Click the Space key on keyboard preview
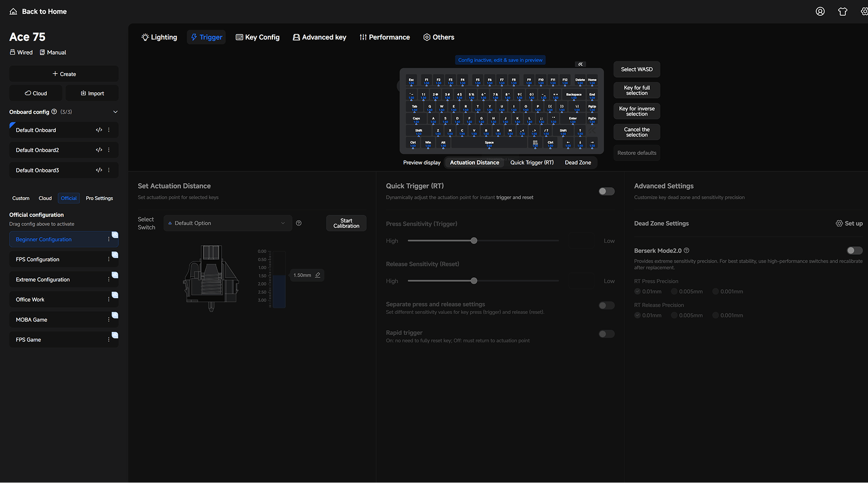The width and height of the screenshot is (868, 483). [489, 144]
